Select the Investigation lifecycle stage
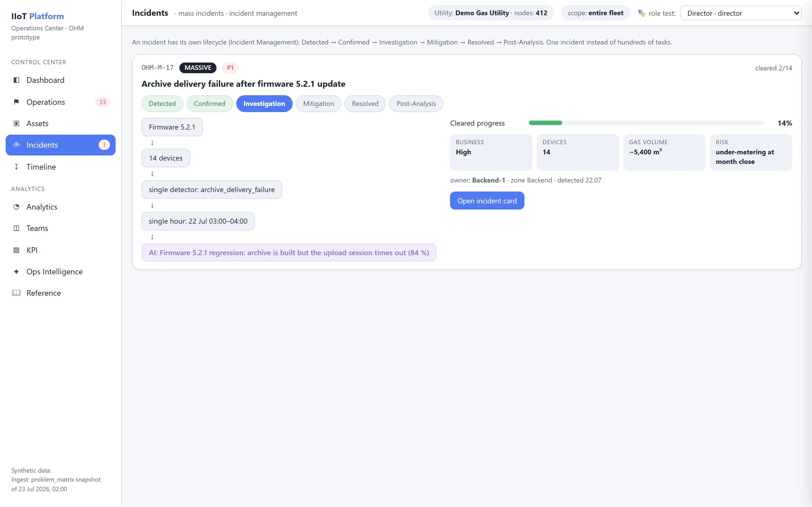The width and height of the screenshot is (812, 507). pos(264,104)
